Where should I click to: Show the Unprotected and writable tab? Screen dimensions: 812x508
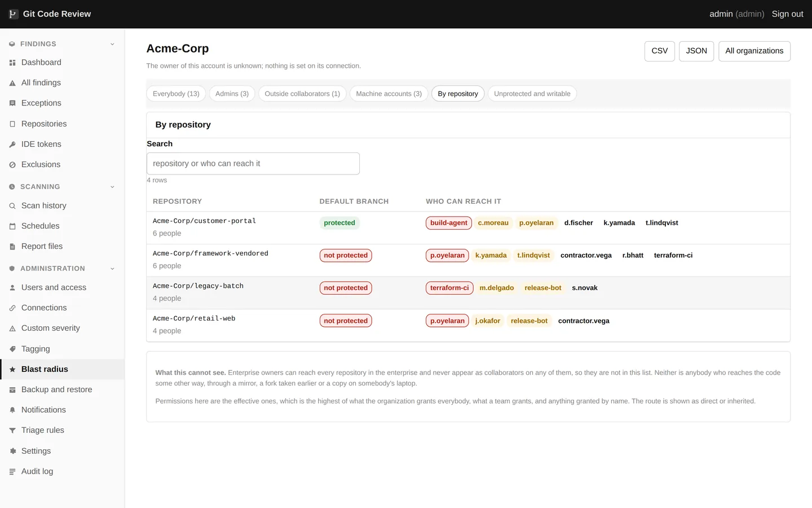[x=532, y=94]
